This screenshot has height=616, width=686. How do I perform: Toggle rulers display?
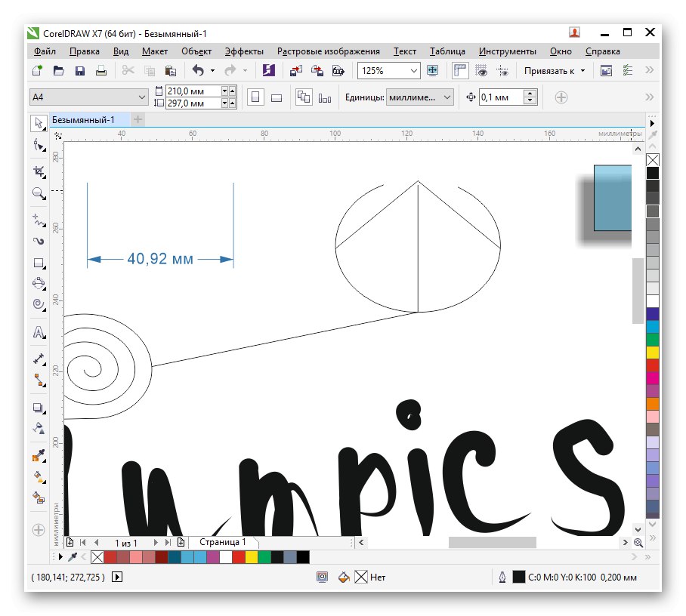click(x=460, y=70)
